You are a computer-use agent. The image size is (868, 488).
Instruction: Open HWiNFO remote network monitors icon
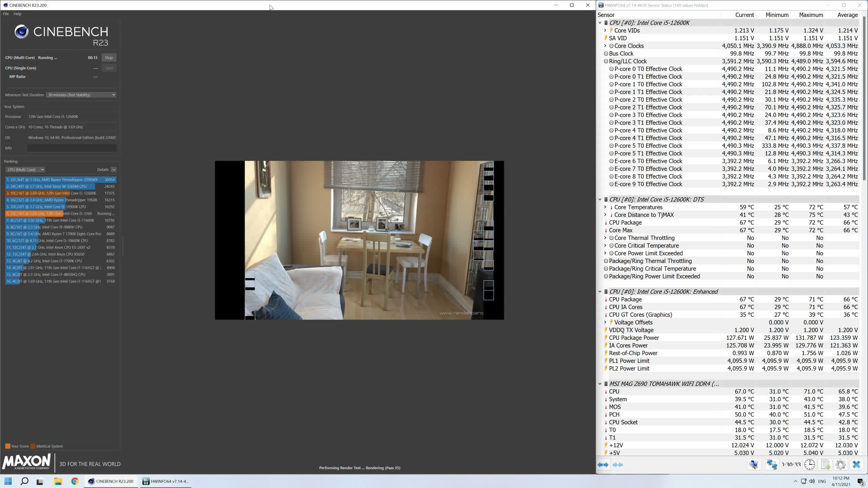772,464
